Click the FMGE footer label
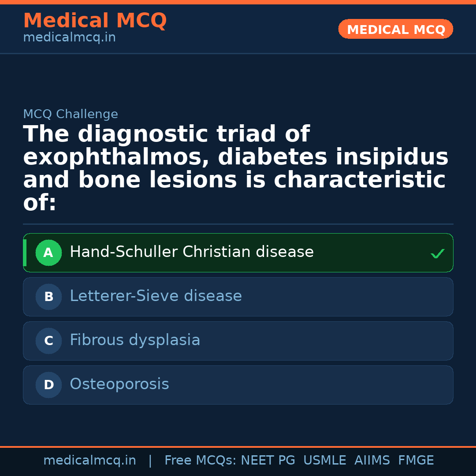Image resolution: width=476 pixels, height=476 pixels. tap(416, 461)
